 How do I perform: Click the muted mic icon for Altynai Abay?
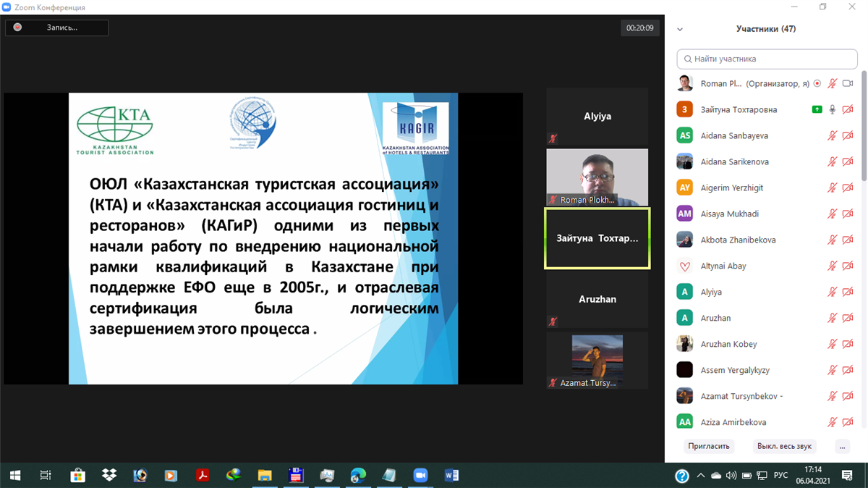(833, 266)
